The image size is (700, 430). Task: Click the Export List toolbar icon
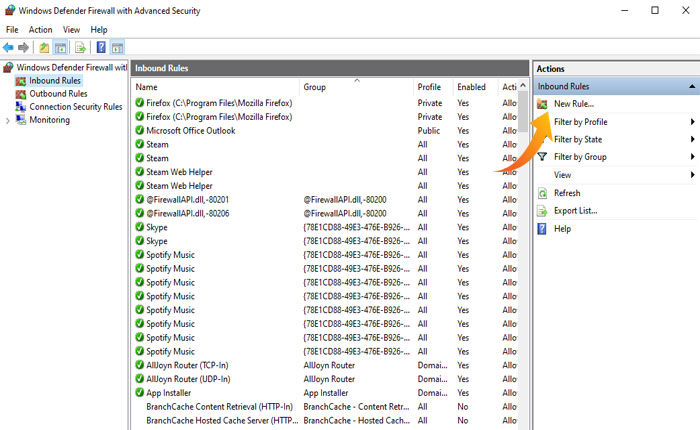[80, 47]
